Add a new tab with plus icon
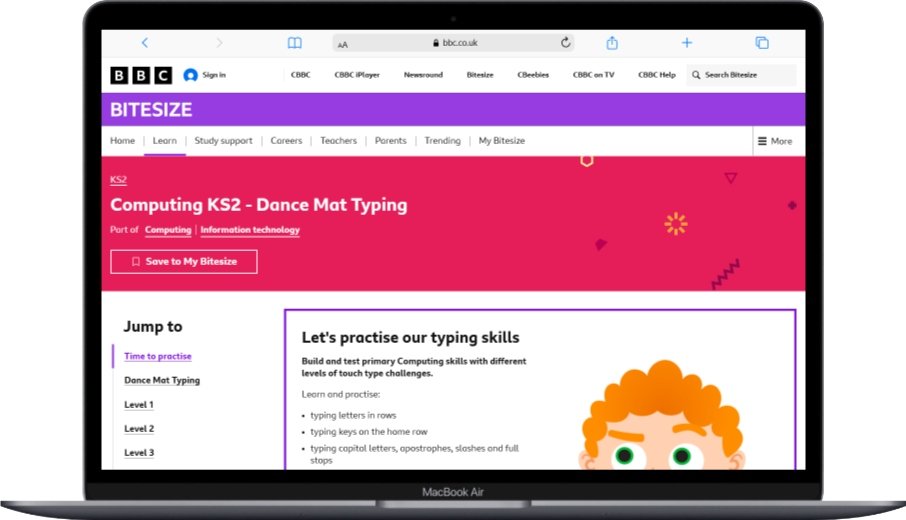Viewport: 906px width, 520px height. click(686, 43)
